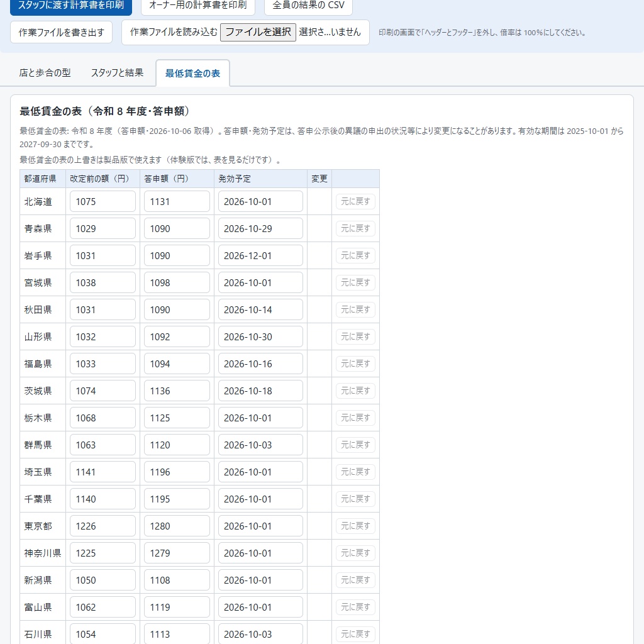Viewport: 644px width, 644px height.
Task: Click 栃木県 答申額 field 1125
Action: click(x=177, y=418)
